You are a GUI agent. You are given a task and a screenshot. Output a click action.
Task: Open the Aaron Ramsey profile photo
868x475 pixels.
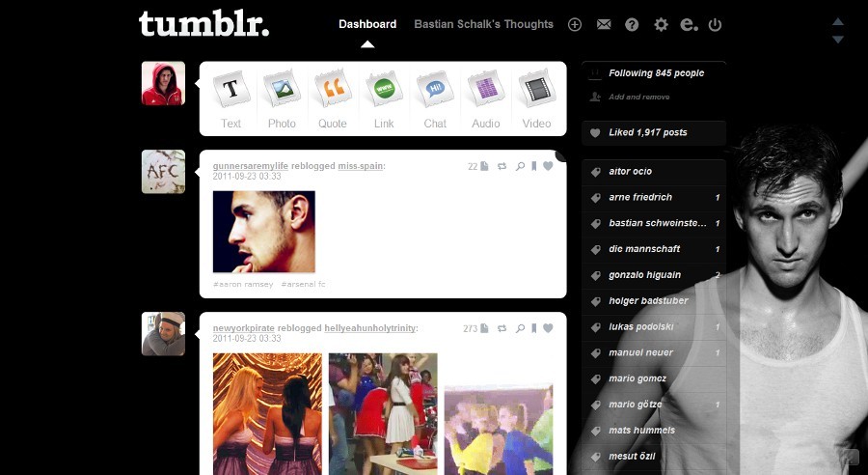coord(264,232)
